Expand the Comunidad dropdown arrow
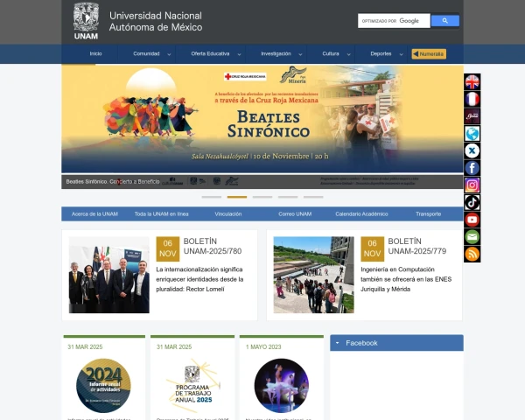Image resolution: width=525 pixels, height=420 pixels. click(169, 54)
